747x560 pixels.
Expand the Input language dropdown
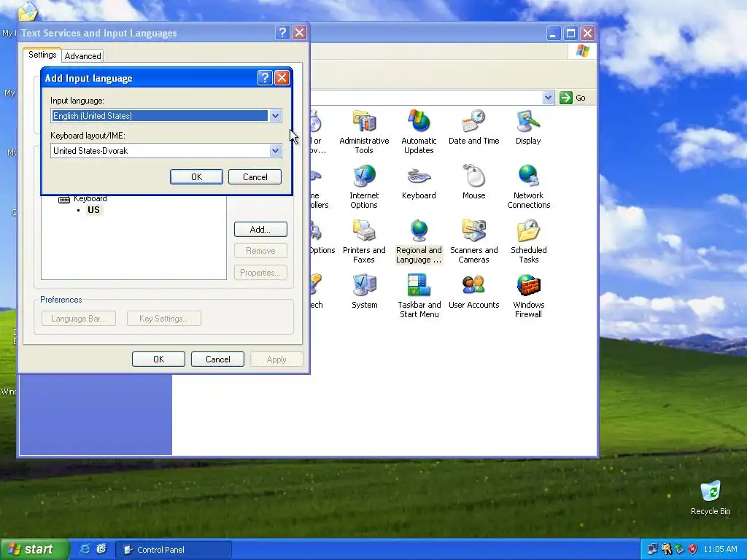275,116
